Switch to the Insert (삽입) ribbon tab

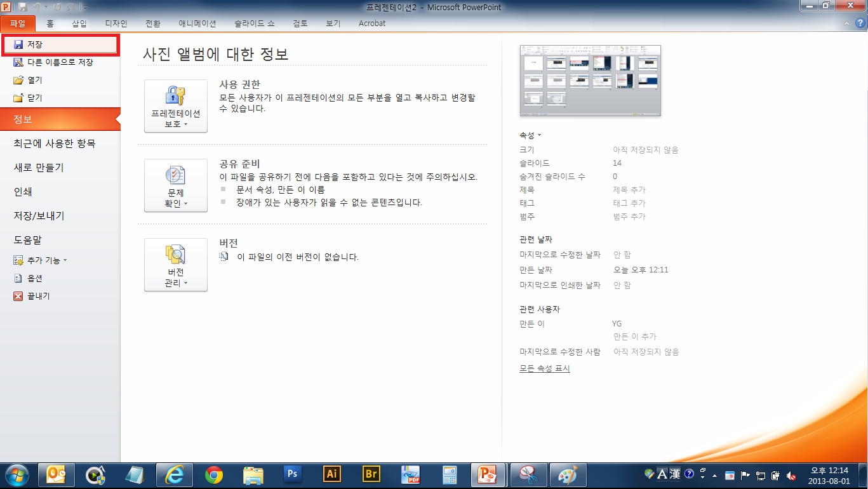click(79, 23)
